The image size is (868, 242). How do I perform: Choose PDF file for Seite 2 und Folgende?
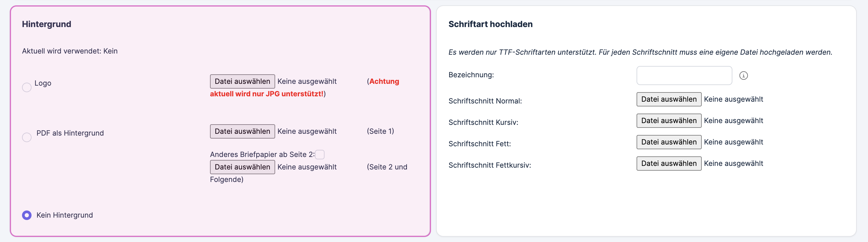(242, 167)
